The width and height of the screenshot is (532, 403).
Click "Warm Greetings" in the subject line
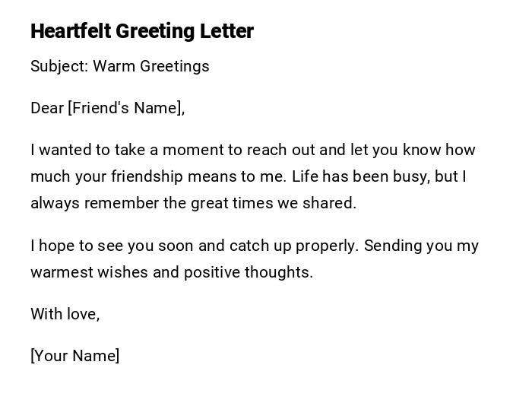tap(151, 66)
